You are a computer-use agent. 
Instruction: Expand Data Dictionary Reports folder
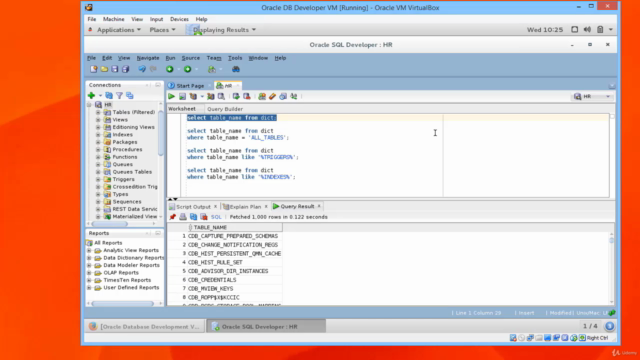coord(89,258)
